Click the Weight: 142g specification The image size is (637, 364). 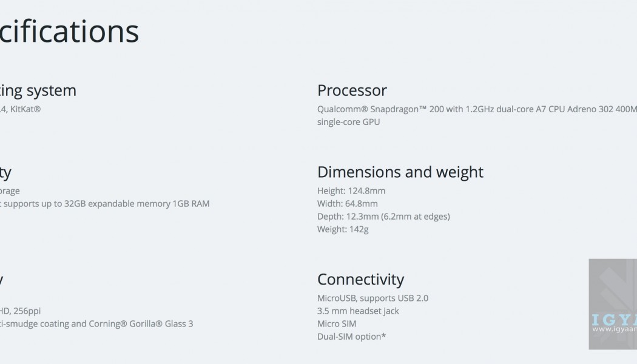click(x=343, y=229)
